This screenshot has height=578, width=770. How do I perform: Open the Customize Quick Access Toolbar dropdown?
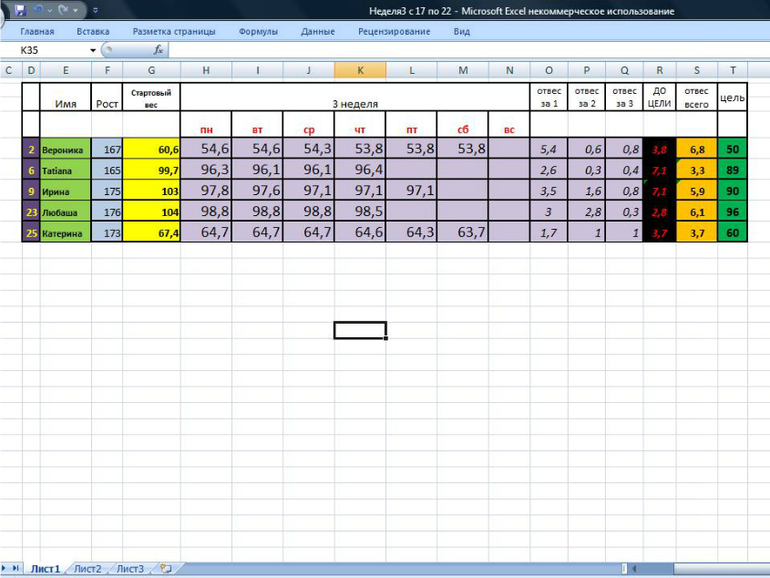click(95, 11)
